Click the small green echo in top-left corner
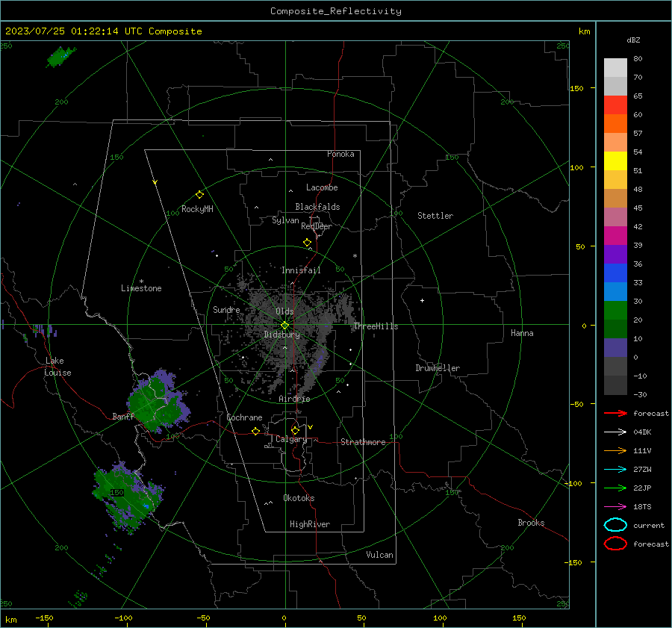 pos(60,57)
